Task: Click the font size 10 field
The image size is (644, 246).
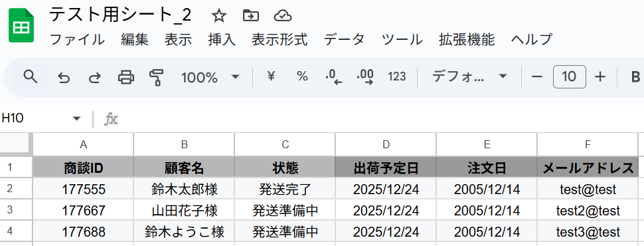Action: click(x=569, y=76)
